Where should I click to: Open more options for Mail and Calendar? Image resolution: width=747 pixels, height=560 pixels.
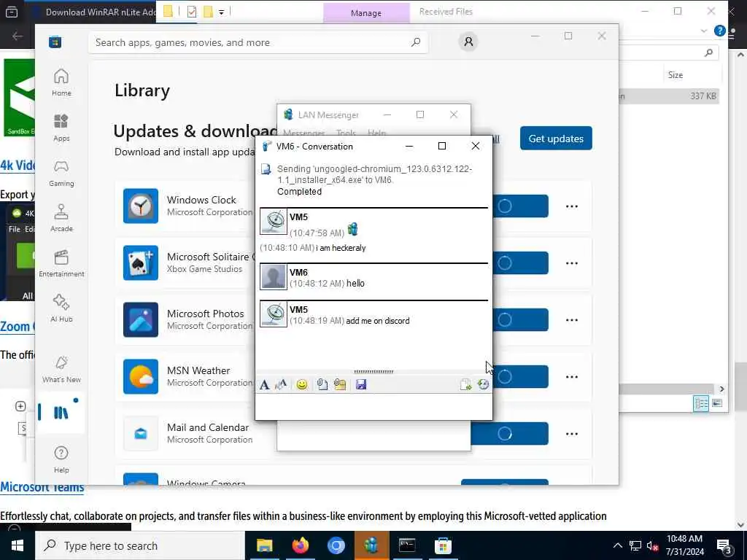[572, 434]
